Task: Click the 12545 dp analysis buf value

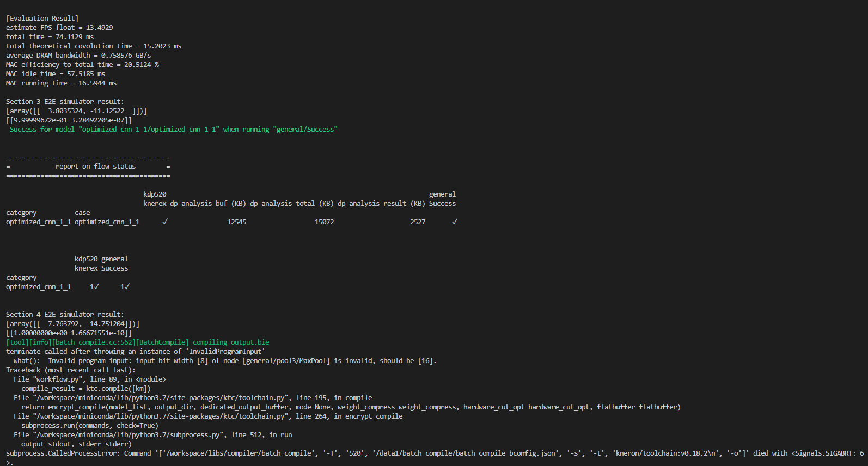Action: 236,222
